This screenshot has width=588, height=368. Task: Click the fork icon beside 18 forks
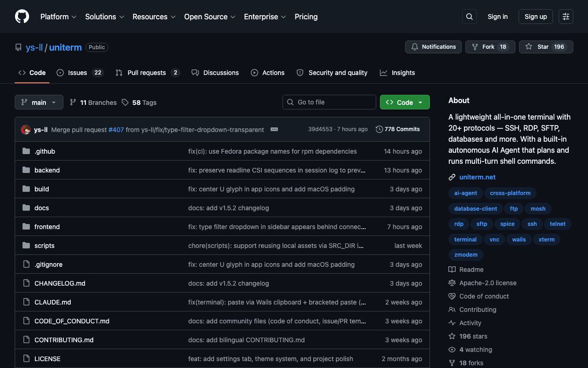click(452, 363)
